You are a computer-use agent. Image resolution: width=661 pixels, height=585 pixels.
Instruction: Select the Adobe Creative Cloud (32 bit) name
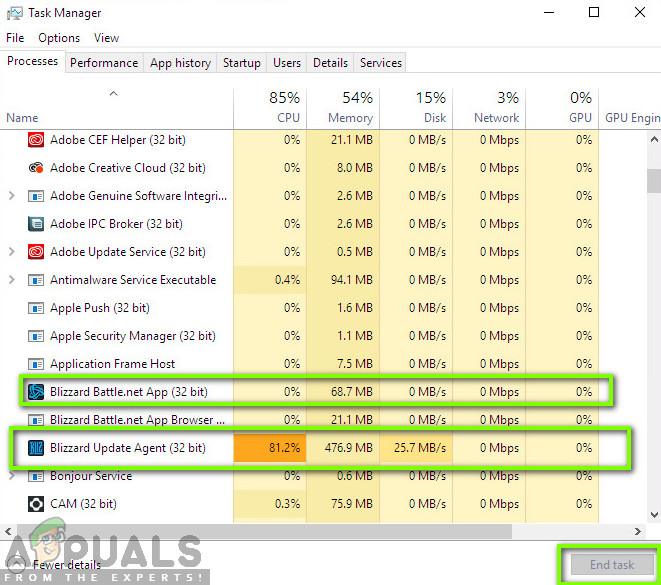pyautogui.click(x=128, y=168)
